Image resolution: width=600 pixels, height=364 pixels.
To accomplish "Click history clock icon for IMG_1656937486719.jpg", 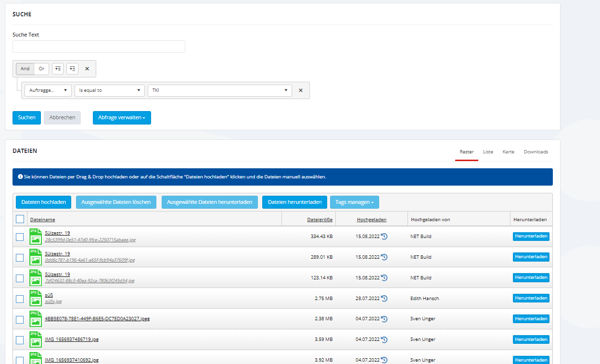I will (x=384, y=339).
